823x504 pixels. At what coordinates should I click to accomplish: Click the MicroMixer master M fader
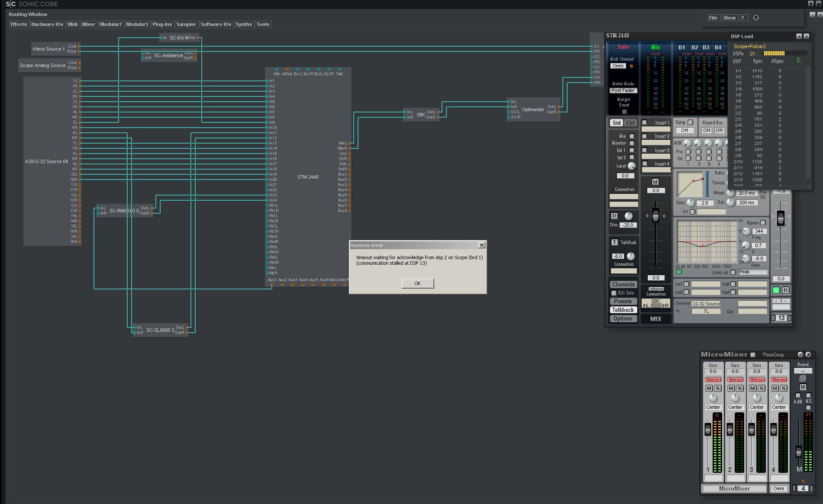tap(799, 452)
